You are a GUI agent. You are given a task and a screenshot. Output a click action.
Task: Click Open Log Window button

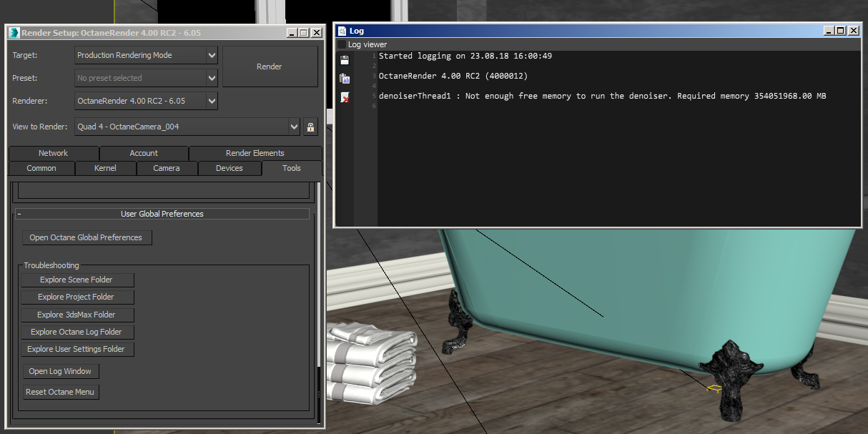(60, 371)
